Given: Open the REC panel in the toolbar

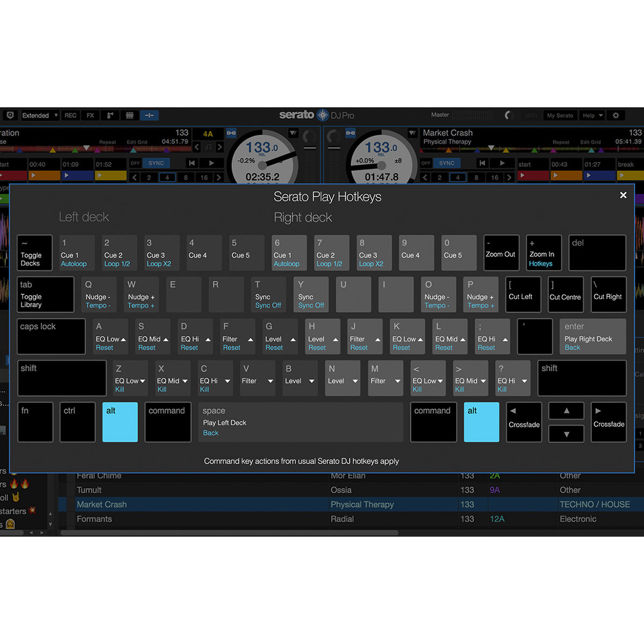Looking at the screenshot, I should [70, 115].
